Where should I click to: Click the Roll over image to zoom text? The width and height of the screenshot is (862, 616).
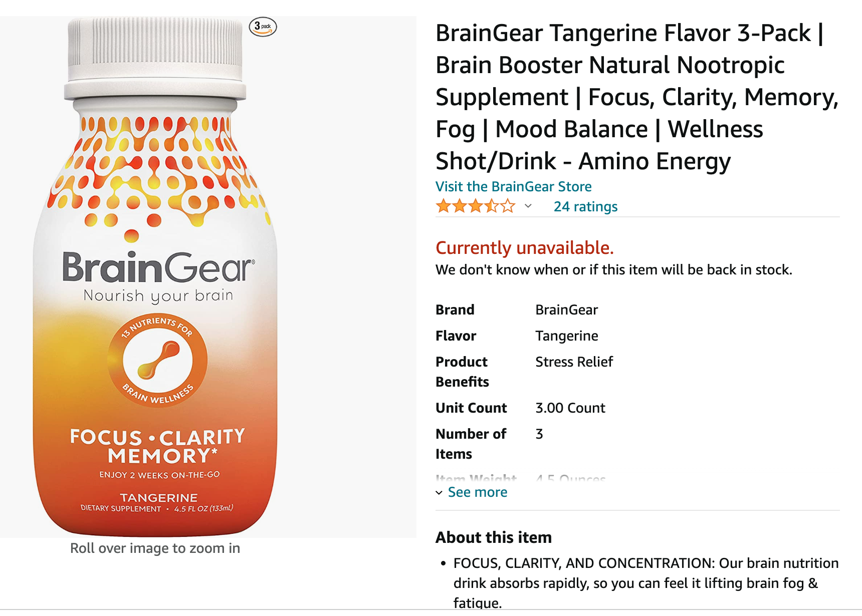(155, 548)
